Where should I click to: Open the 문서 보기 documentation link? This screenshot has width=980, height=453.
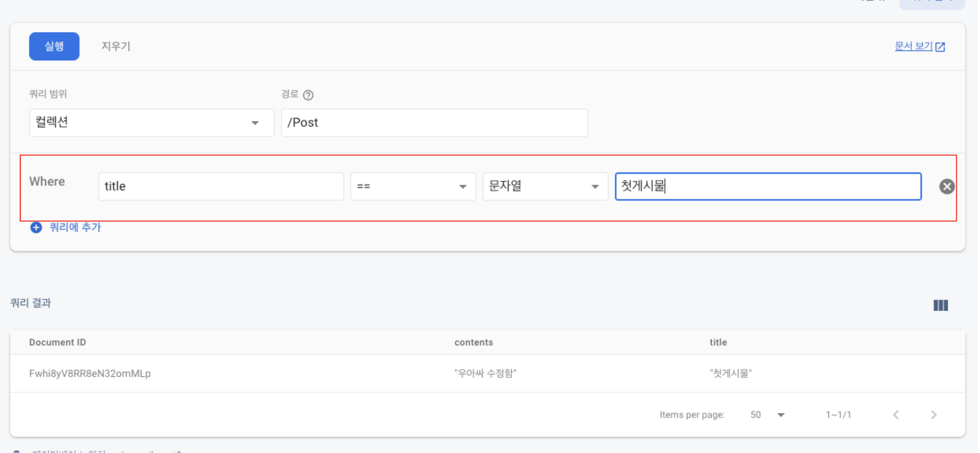913,46
